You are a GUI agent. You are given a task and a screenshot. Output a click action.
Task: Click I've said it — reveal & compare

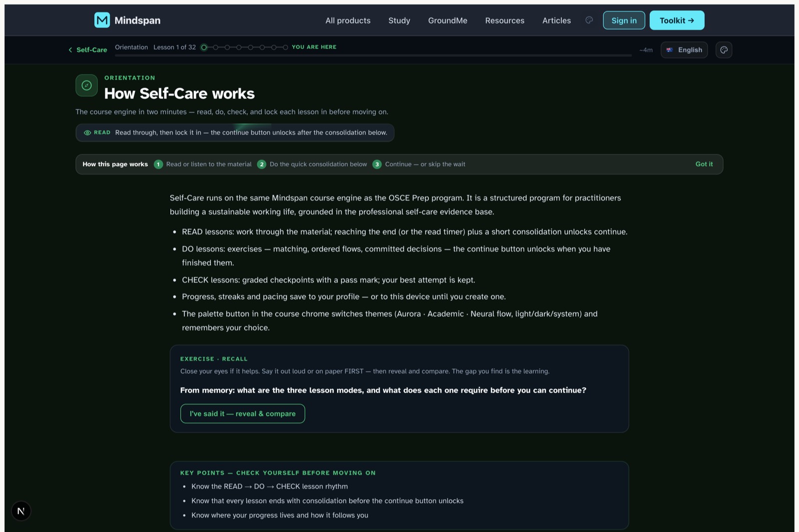point(243,414)
